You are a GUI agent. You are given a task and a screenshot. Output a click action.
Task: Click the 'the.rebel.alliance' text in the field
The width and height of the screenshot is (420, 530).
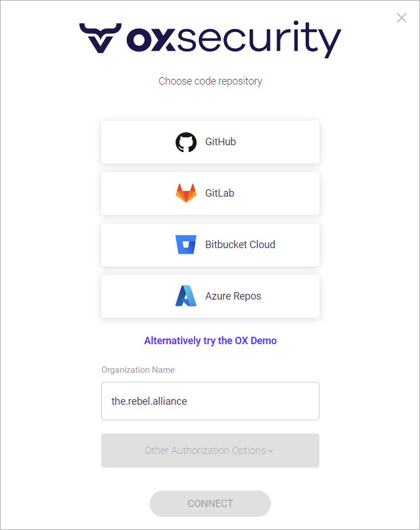pos(149,401)
